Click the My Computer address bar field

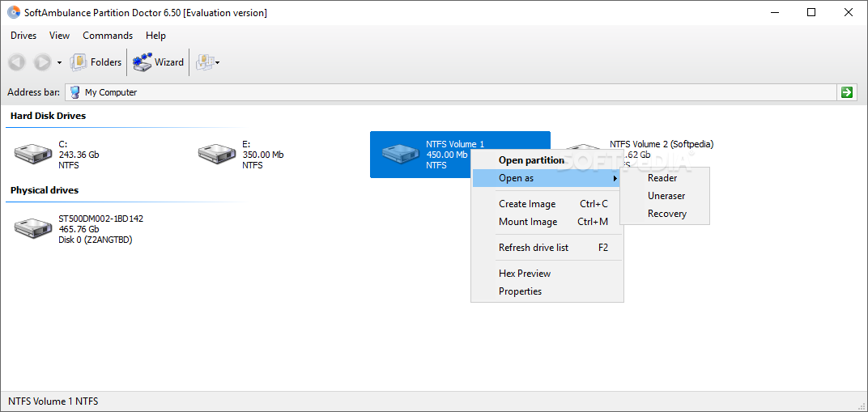pos(450,92)
